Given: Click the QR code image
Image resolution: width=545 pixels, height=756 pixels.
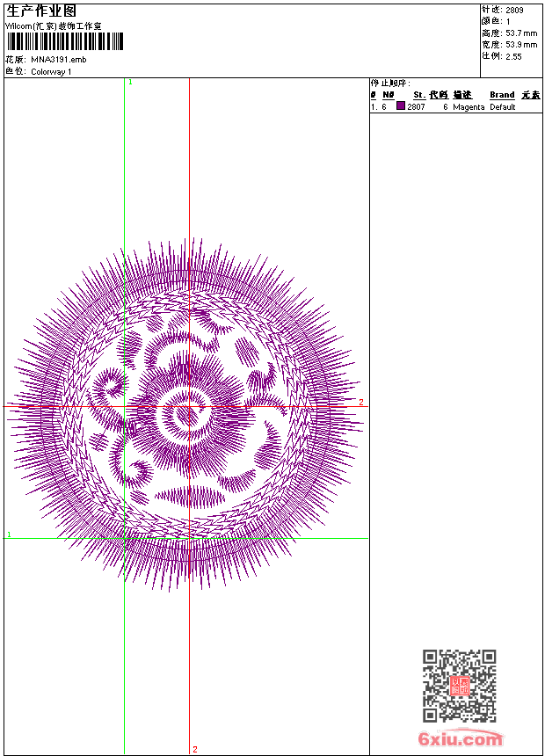Looking at the screenshot, I should point(459,686).
